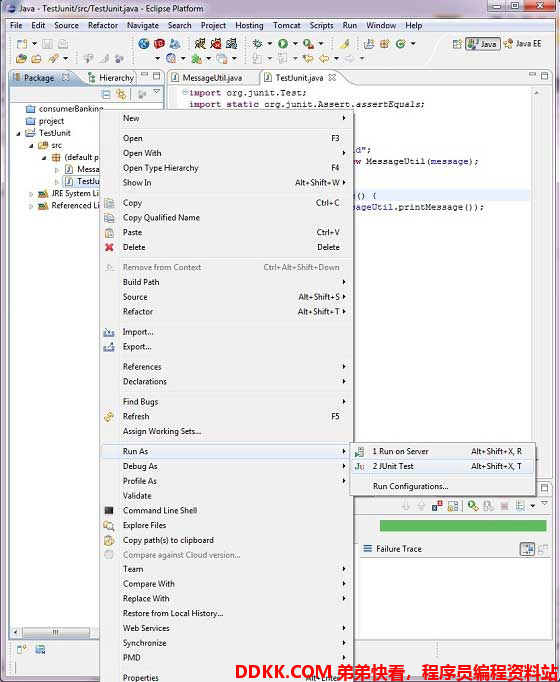Open the New wizard dropdown arrow

coord(34,44)
